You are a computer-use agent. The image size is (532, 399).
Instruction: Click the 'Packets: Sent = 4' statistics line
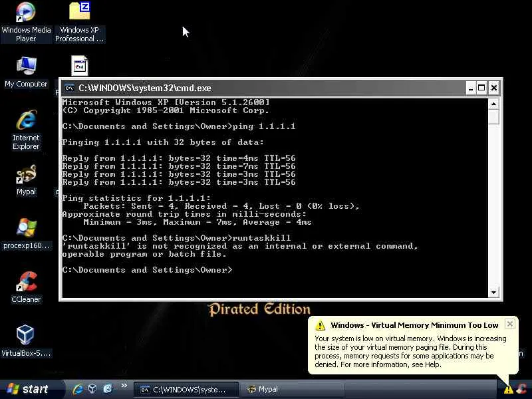click(x=221, y=206)
